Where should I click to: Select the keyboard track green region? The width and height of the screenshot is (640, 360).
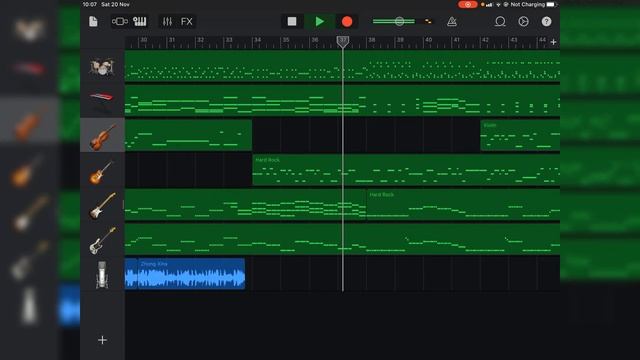(342, 100)
